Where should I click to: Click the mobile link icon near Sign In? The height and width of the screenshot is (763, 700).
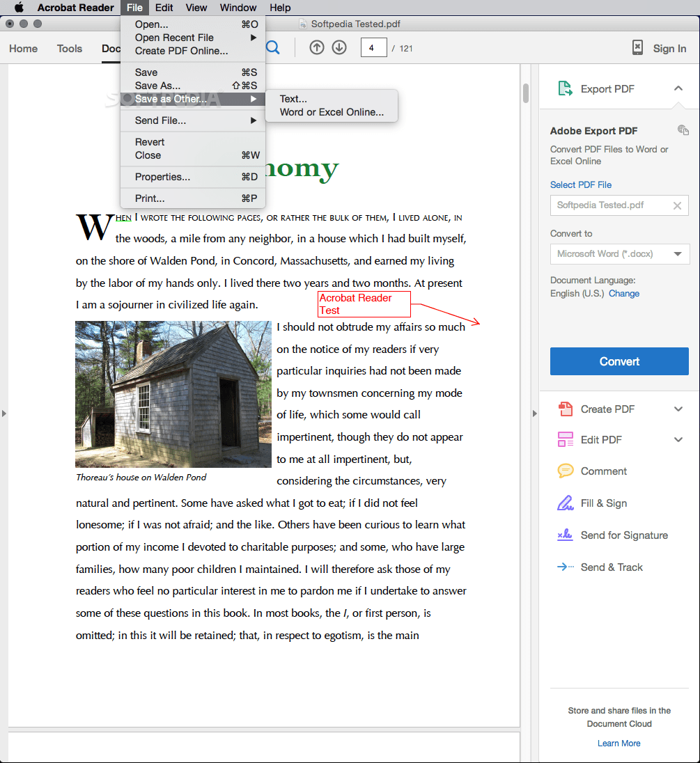coord(638,47)
